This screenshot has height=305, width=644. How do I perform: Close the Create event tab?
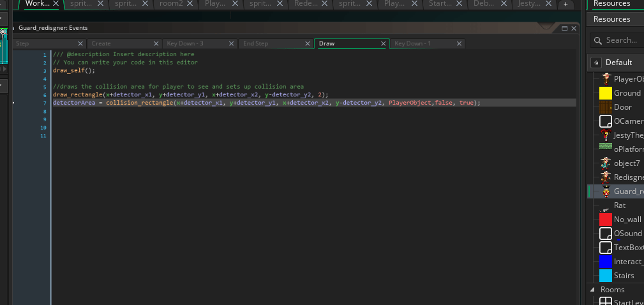coord(156,43)
